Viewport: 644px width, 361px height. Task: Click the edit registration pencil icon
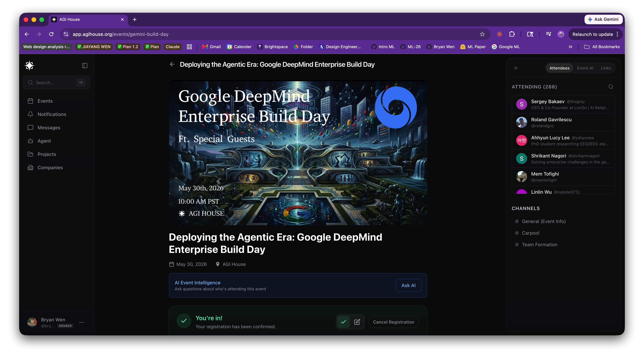(x=357, y=322)
